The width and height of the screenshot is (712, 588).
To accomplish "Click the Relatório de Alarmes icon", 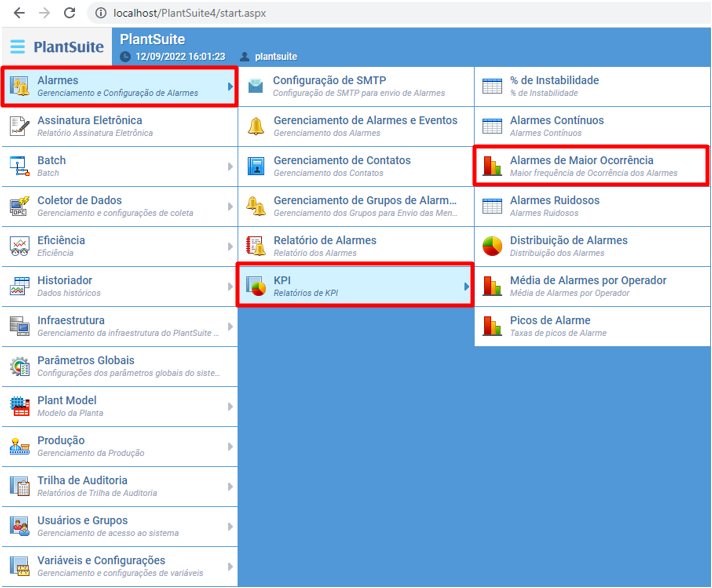I will [256, 246].
